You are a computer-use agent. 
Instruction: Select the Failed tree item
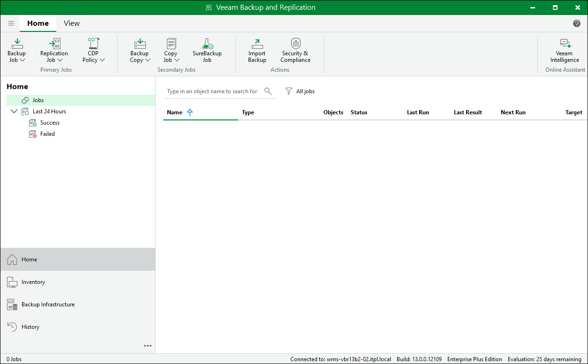coord(47,134)
